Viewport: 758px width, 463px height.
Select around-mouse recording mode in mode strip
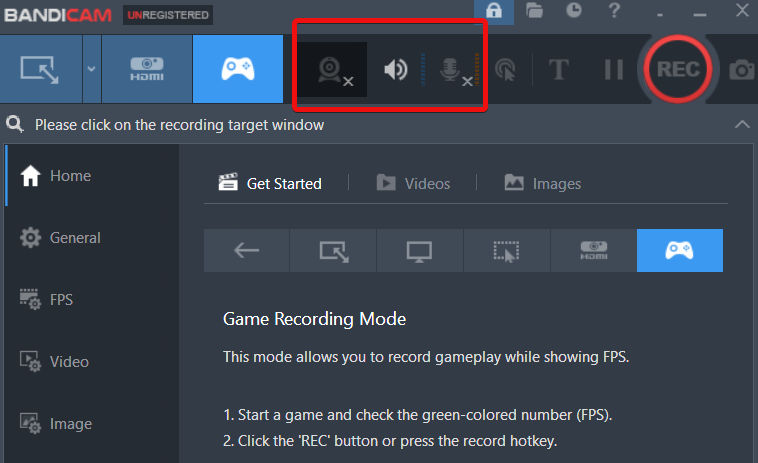coord(507,250)
